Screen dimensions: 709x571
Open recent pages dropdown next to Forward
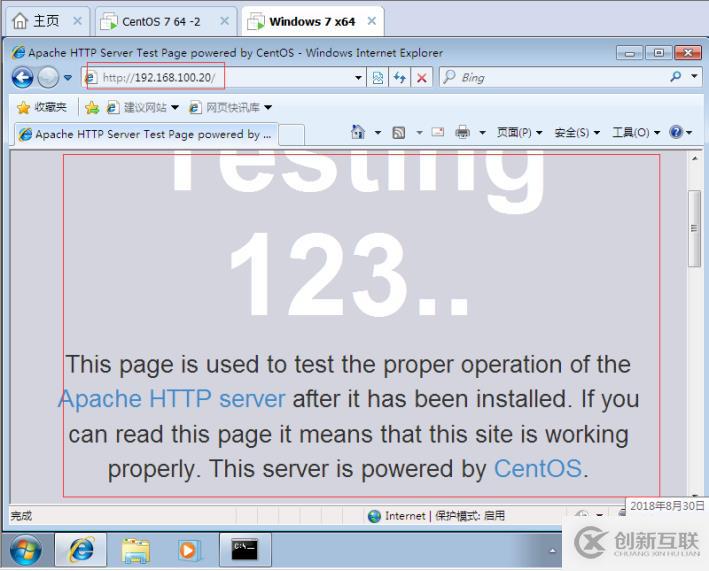click(68, 78)
